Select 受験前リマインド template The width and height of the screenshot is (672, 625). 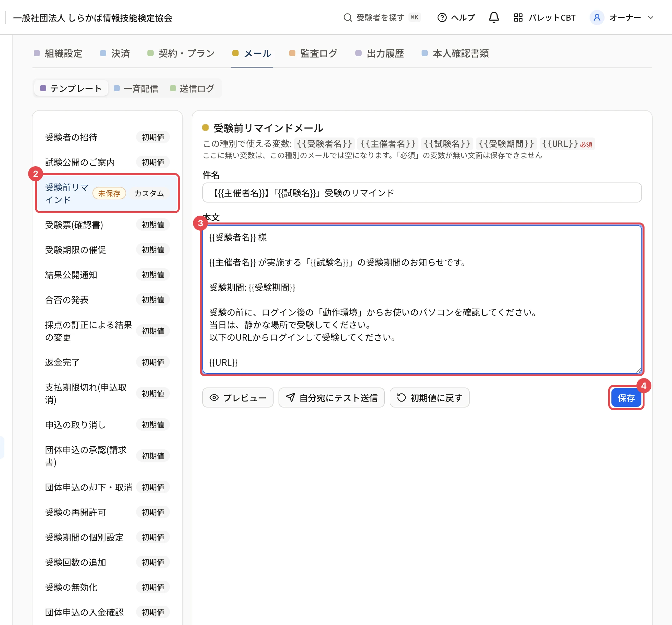[x=107, y=193]
